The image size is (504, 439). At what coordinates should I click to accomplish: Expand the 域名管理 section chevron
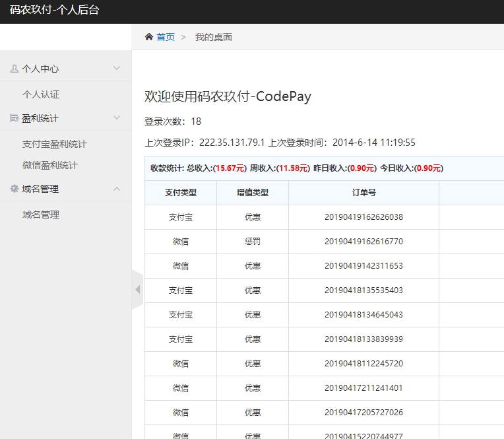(x=117, y=189)
